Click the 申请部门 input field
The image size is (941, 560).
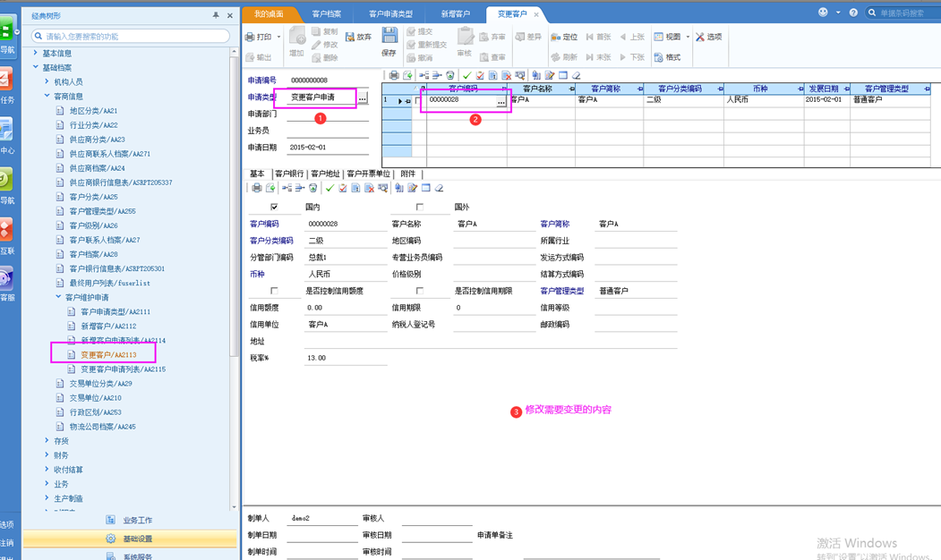(328, 114)
